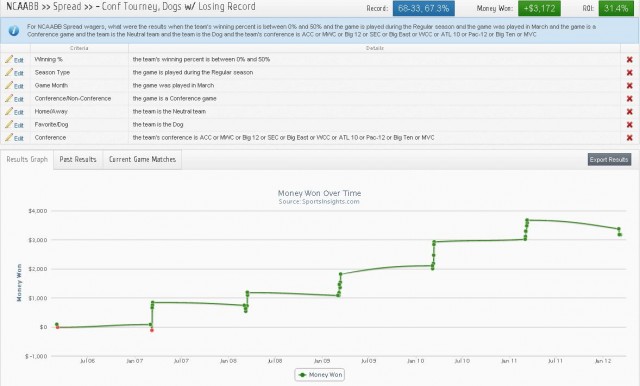This screenshot has height=386, width=640.
Task: Remove the Game Month filter
Action: 629,86
